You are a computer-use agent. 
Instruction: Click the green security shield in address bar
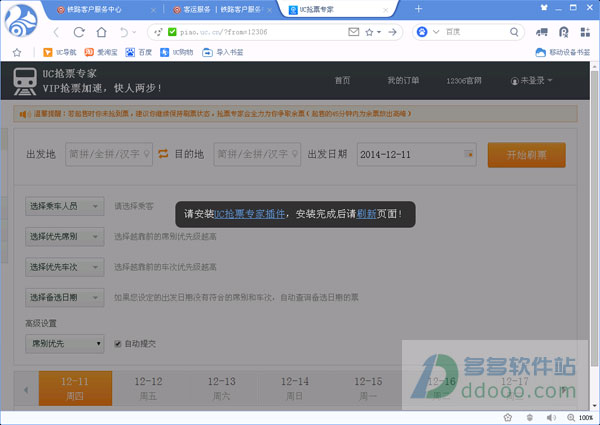(172, 32)
